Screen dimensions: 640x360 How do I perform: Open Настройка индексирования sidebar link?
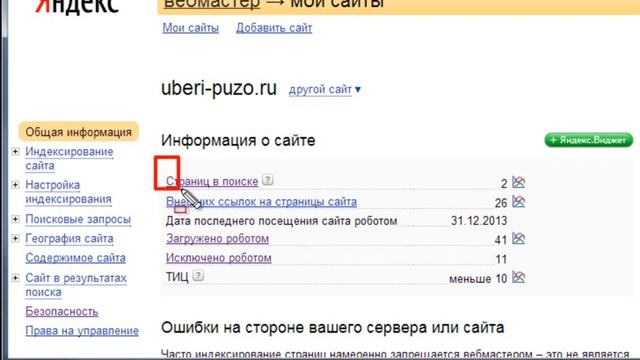tap(68, 192)
